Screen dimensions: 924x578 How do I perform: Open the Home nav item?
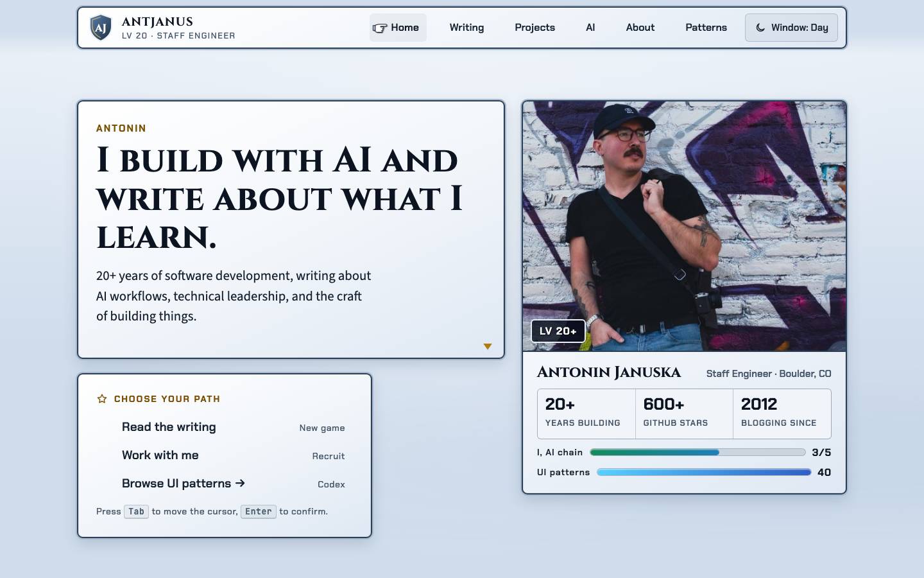(398, 28)
